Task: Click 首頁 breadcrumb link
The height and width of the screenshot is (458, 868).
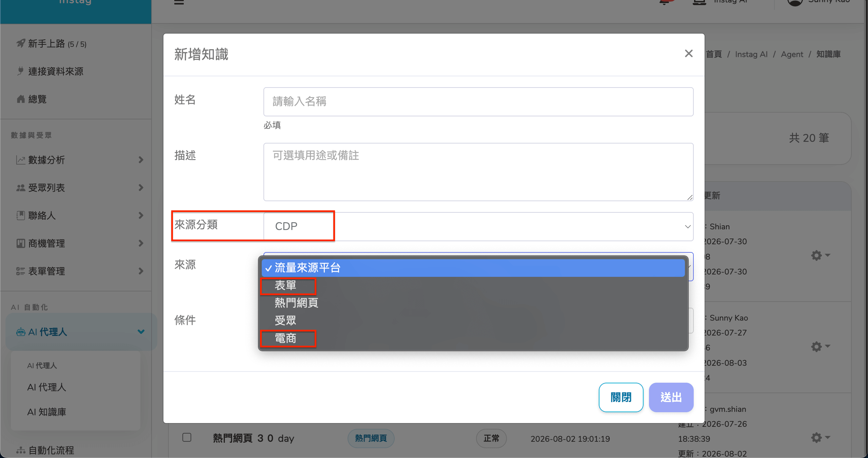Action: coord(714,54)
